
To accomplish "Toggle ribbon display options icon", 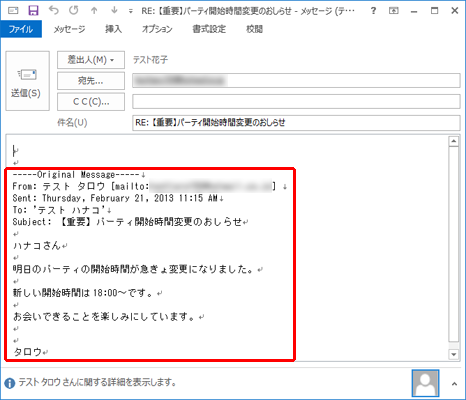I will point(394,11).
